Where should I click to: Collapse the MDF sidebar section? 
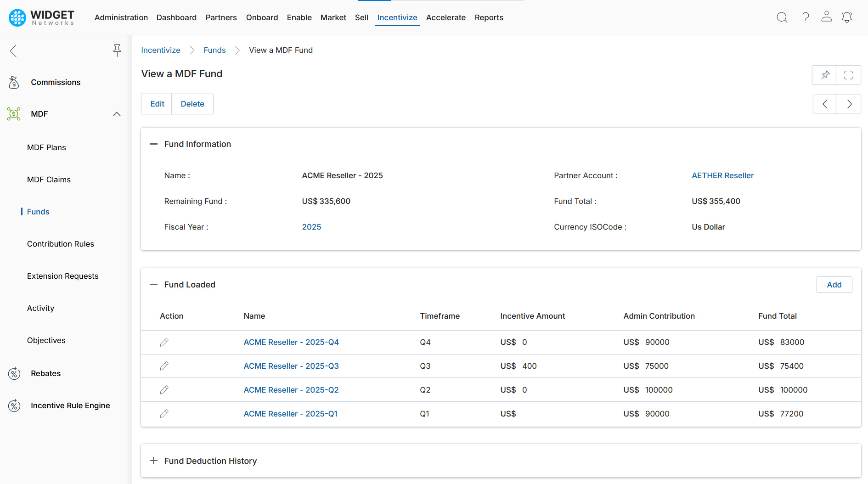click(x=117, y=114)
